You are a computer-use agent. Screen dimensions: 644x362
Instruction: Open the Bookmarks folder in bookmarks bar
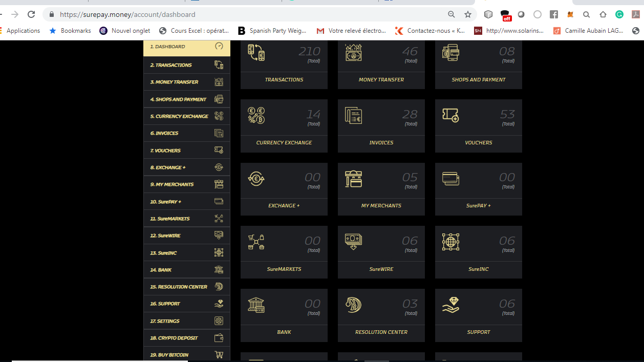(70, 31)
